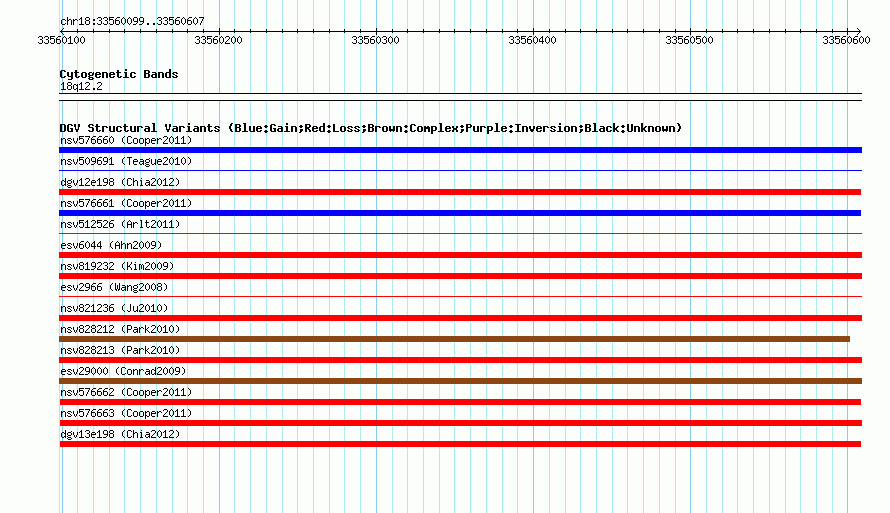Click the right arrowhead of the ruler

[859, 31]
